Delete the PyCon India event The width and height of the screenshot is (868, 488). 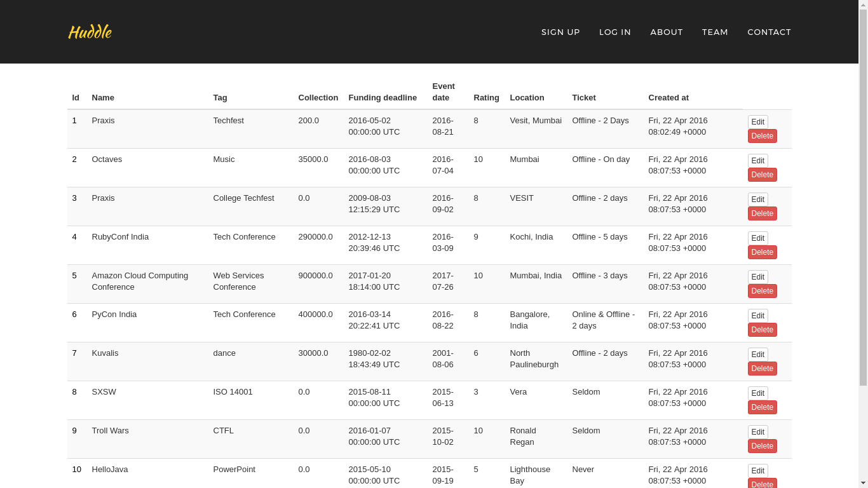762,330
